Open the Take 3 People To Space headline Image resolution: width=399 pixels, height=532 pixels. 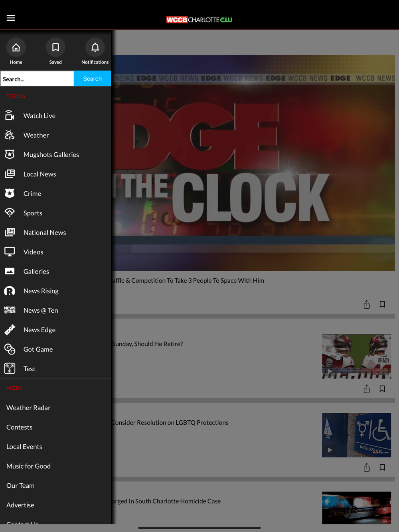[188, 280]
